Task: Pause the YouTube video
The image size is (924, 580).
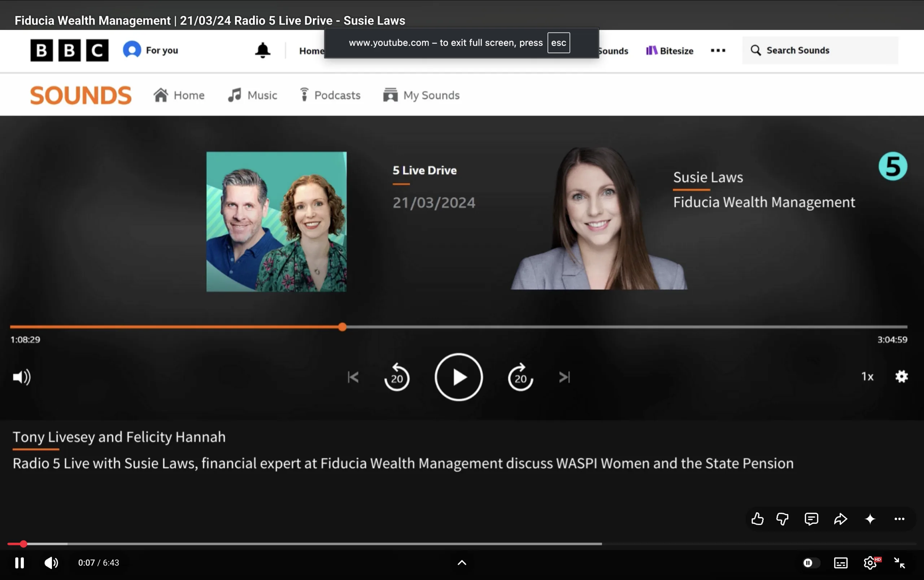Action: click(19, 563)
